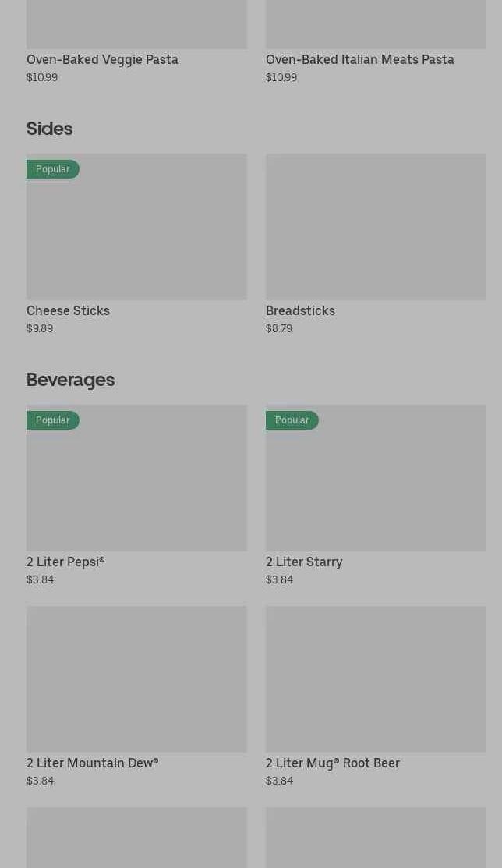
Task: Click the Popular badge on Cheese Sticks
Action: 53,168
